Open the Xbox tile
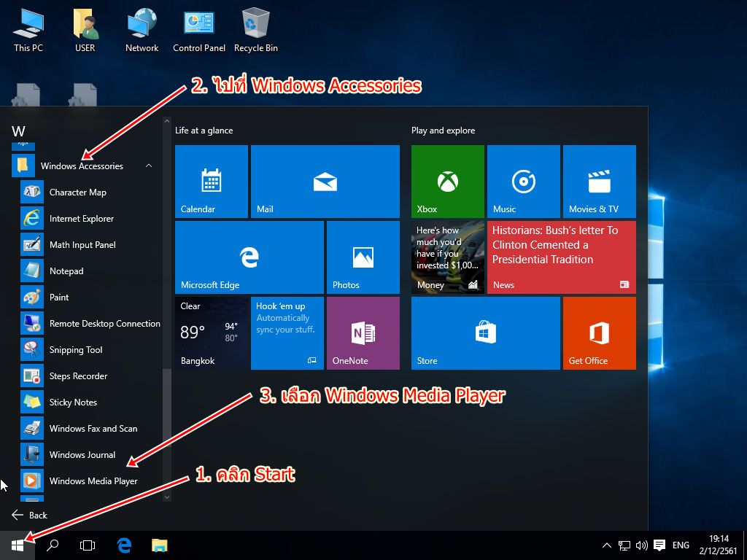 (x=447, y=182)
